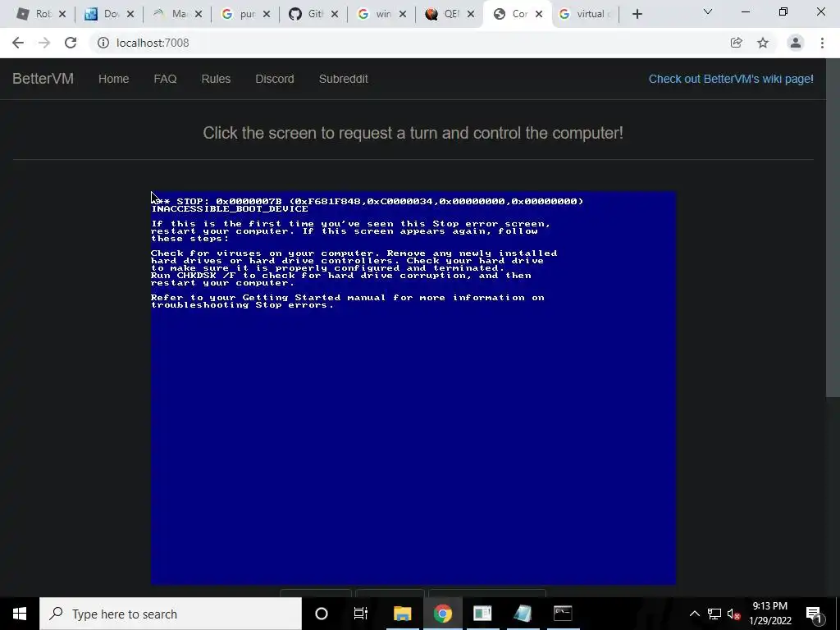Open the Windows Start menu

(x=20, y=614)
